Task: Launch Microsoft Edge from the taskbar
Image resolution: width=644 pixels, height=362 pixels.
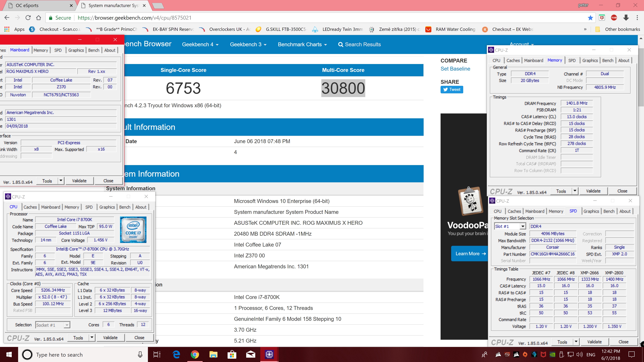Action: point(176,354)
